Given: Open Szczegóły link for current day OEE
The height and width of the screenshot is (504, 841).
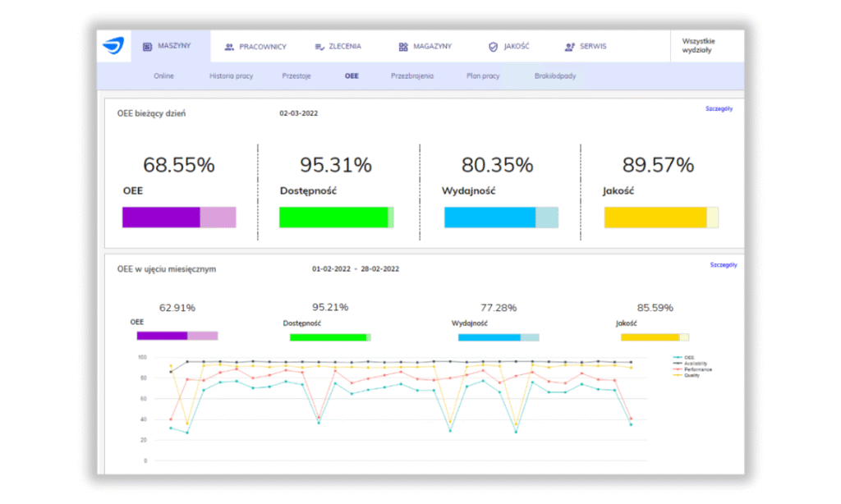Looking at the screenshot, I should click(x=719, y=108).
